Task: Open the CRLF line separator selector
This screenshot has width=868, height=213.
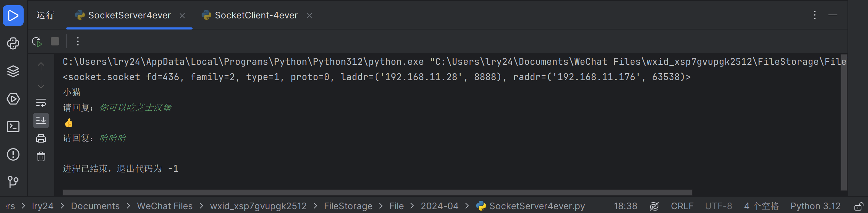Action: pos(682,206)
